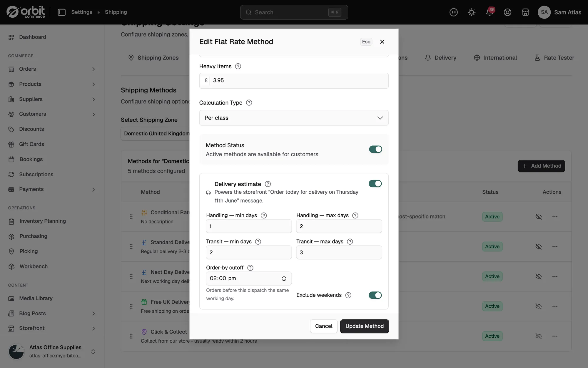Focus the Heavy Items price field
This screenshot has height=368, width=588.
[x=294, y=81]
